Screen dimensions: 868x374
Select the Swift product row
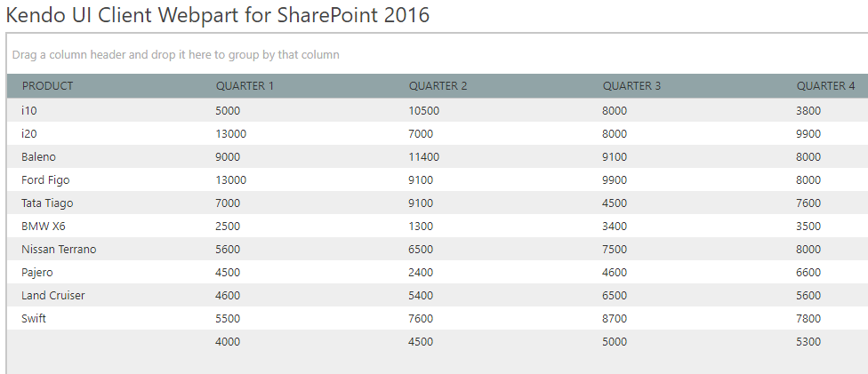coord(34,319)
